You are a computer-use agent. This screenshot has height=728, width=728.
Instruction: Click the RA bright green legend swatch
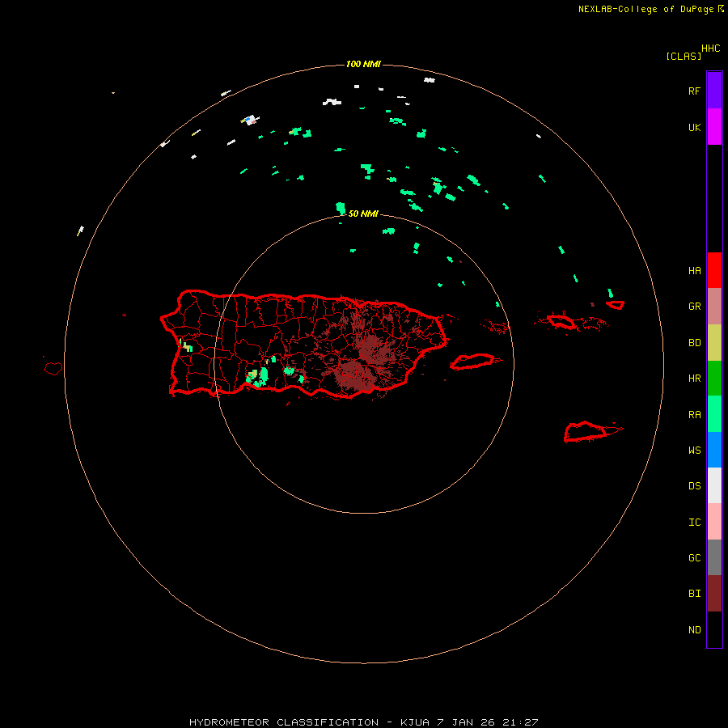(714, 414)
